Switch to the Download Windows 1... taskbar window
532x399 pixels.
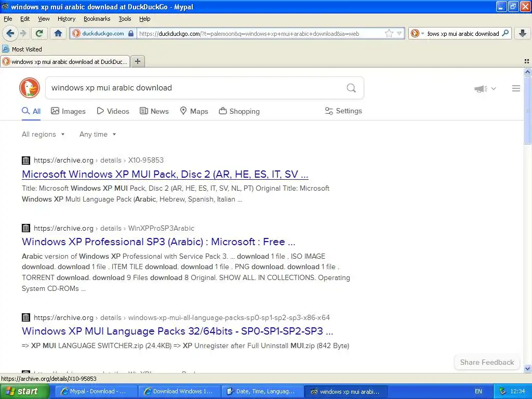coord(179,392)
